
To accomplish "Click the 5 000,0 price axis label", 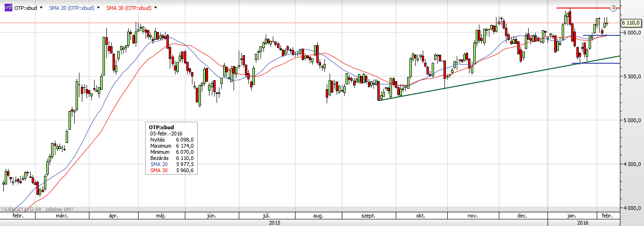I will tap(631, 120).
